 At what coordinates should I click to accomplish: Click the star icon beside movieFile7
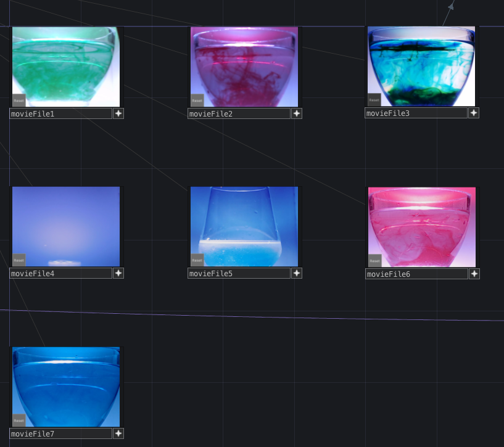(x=118, y=433)
